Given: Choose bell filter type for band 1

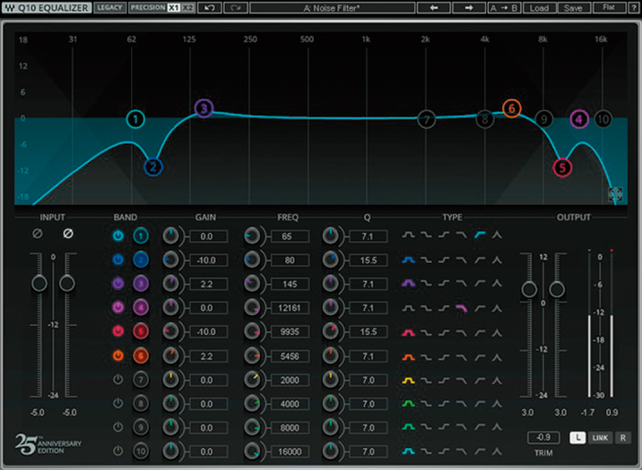Looking at the screenshot, I should click(x=408, y=235).
